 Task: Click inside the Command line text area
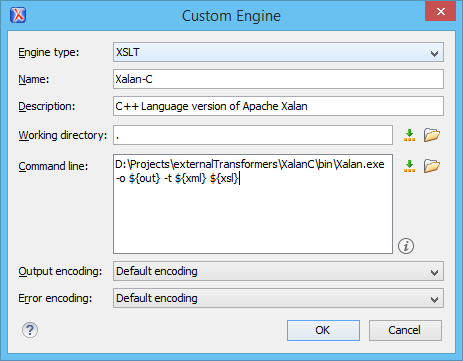(x=253, y=204)
